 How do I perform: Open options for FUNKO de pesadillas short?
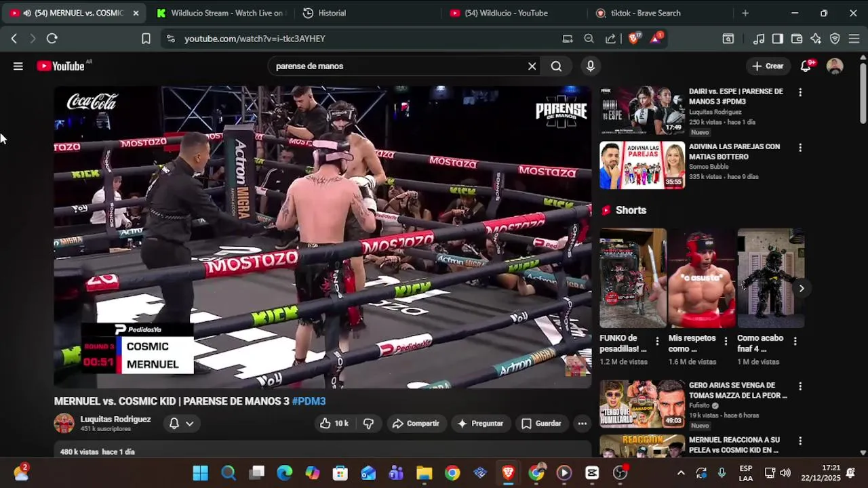[x=656, y=341]
